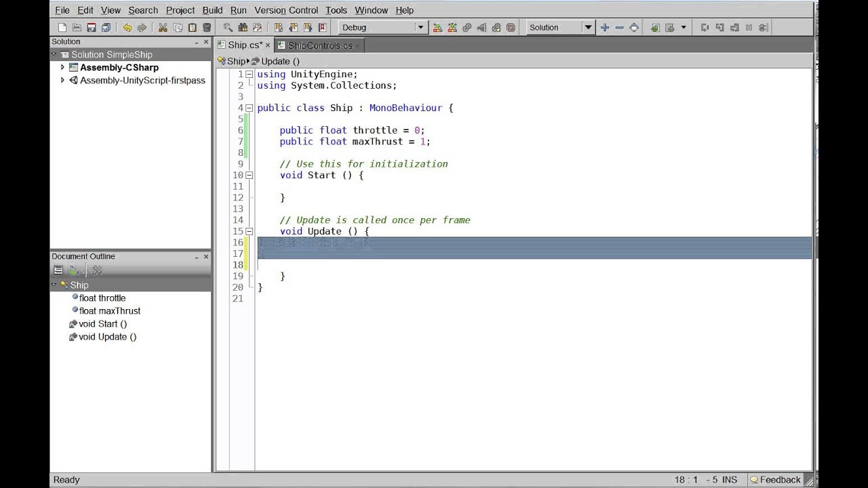This screenshot has height=488, width=868.
Task: Collapse the Ship class fold marker at line 4
Action: 249,108
